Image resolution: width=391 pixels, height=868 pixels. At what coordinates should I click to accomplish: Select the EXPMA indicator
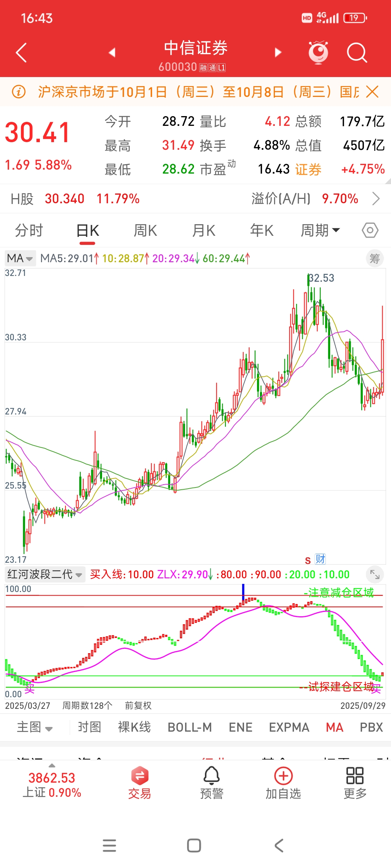pyautogui.click(x=289, y=727)
